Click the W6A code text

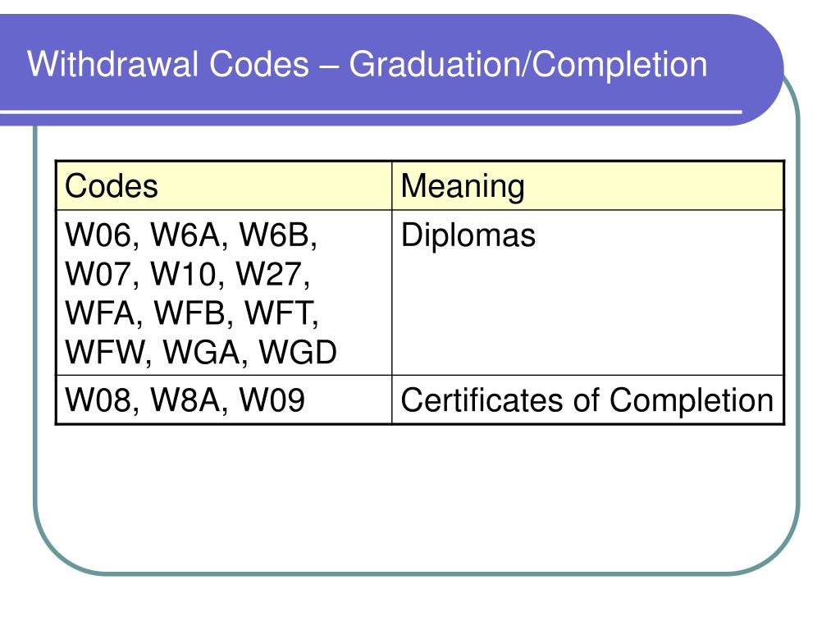tap(185, 235)
